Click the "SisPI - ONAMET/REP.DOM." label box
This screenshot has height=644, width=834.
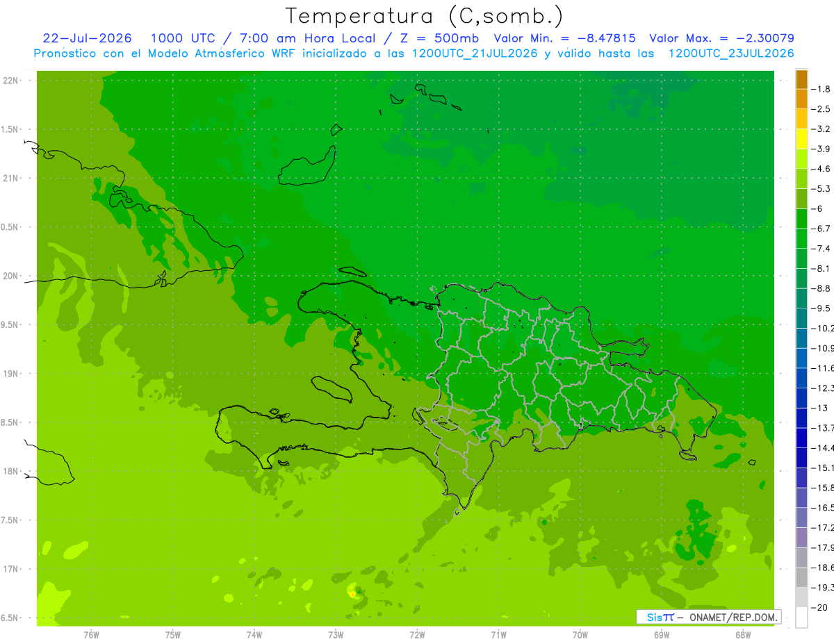pyautogui.click(x=708, y=617)
